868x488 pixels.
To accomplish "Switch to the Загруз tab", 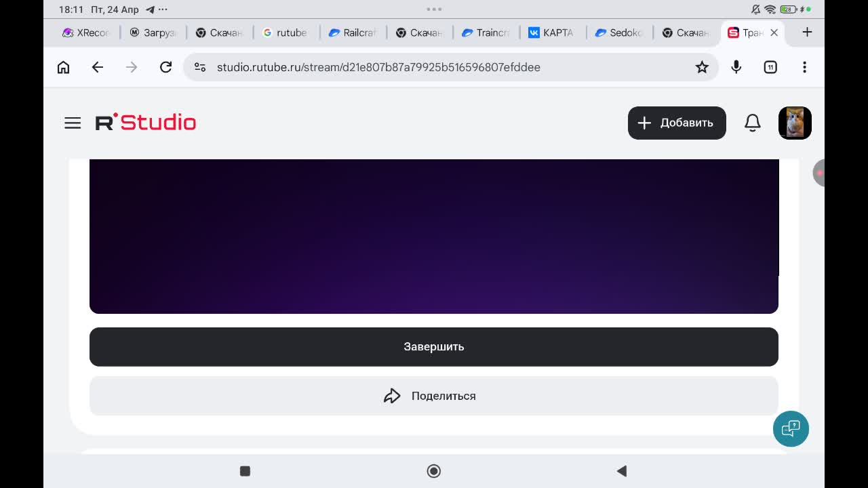I will (x=153, y=33).
